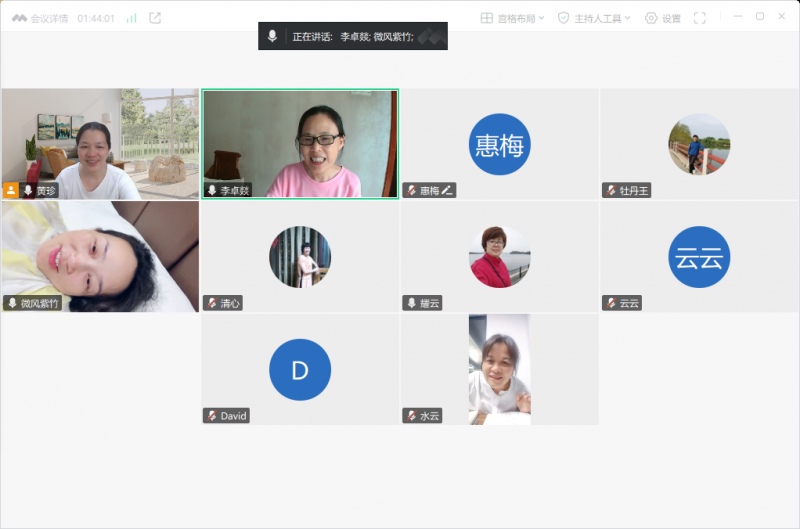Click the microphone icon for 微风紫竹
This screenshot has height=529, width=800.
tap(12, 303)
